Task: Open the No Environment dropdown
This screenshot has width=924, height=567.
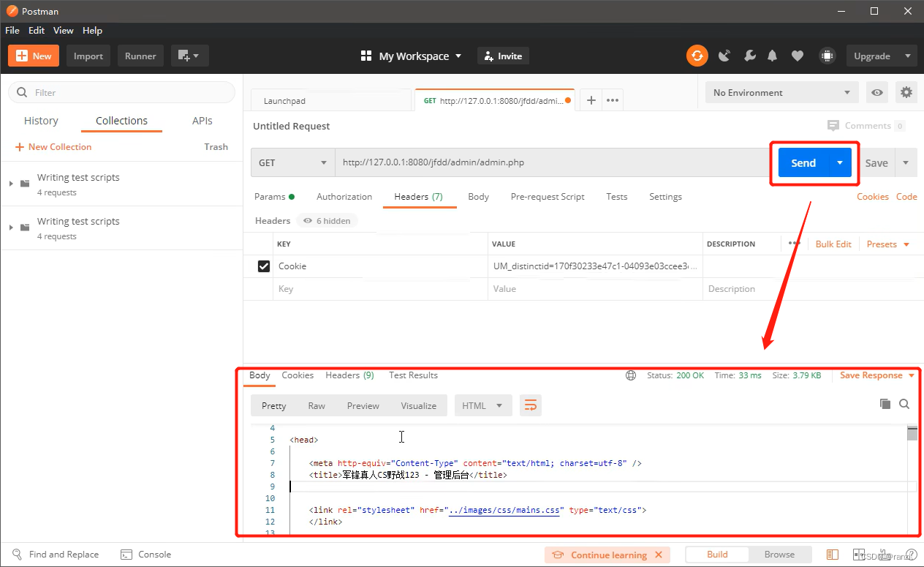Action: click(781, 92)
